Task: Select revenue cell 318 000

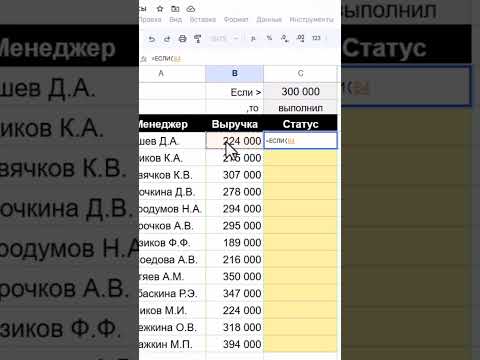Action: (234, 327)
